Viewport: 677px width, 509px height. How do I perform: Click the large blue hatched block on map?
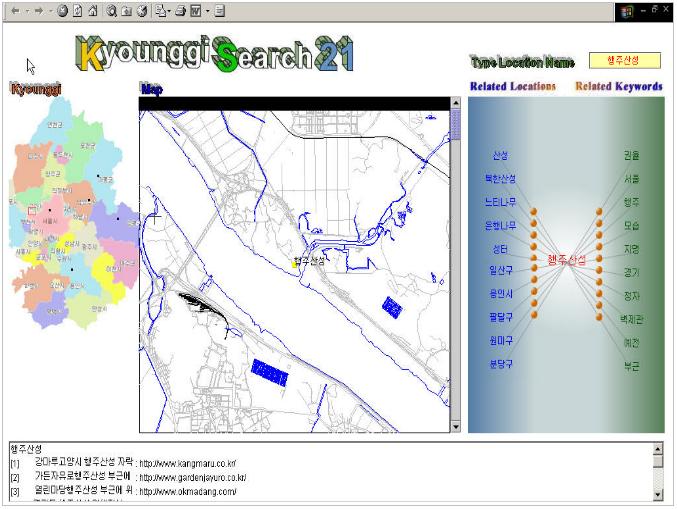tap(270, 373)
